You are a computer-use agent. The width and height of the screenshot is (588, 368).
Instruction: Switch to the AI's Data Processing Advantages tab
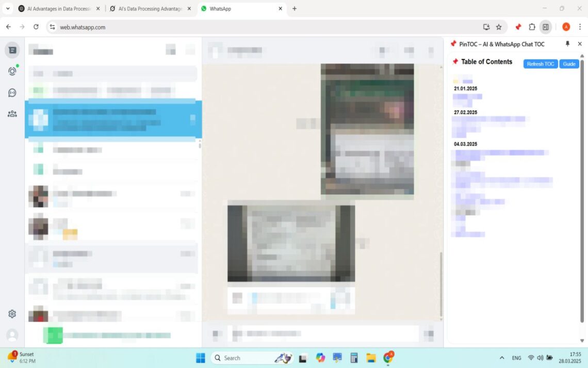coord(150,8)
